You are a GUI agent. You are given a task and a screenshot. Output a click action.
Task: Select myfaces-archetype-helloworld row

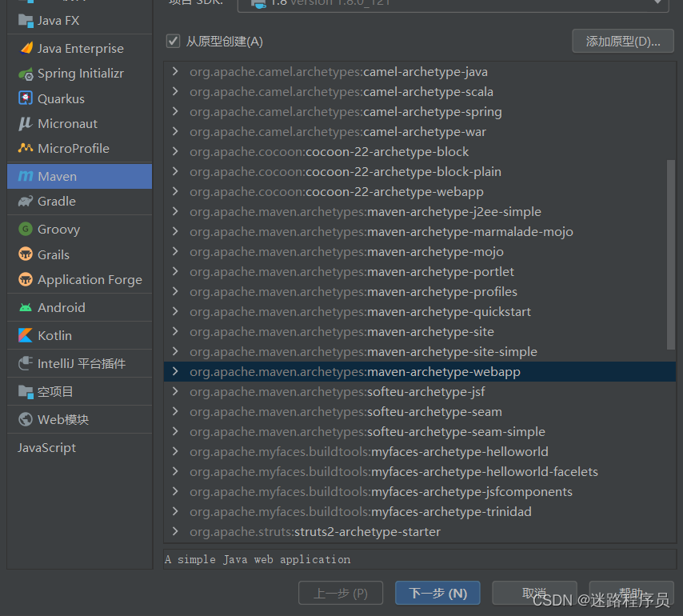[x=420, y=452]
